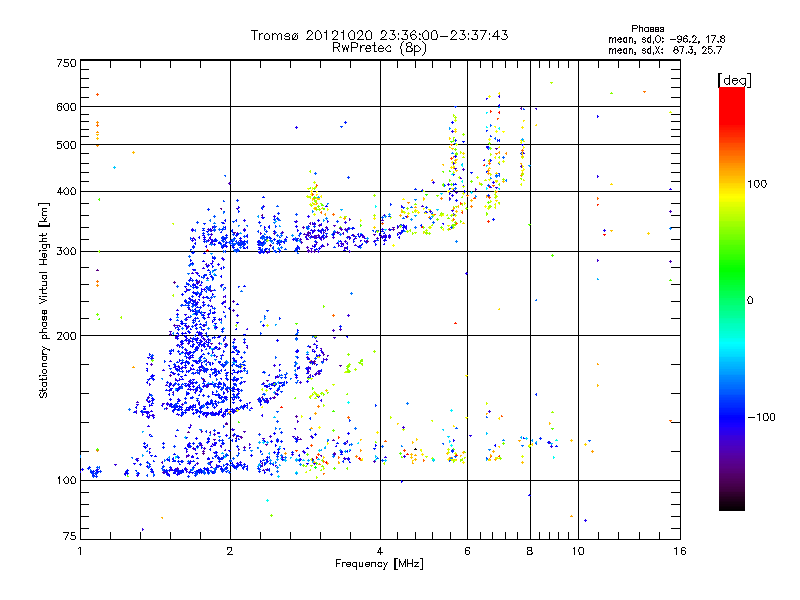Click the colorbar "100" degree label
Viewport: 800px width, 600px height.
757,184
